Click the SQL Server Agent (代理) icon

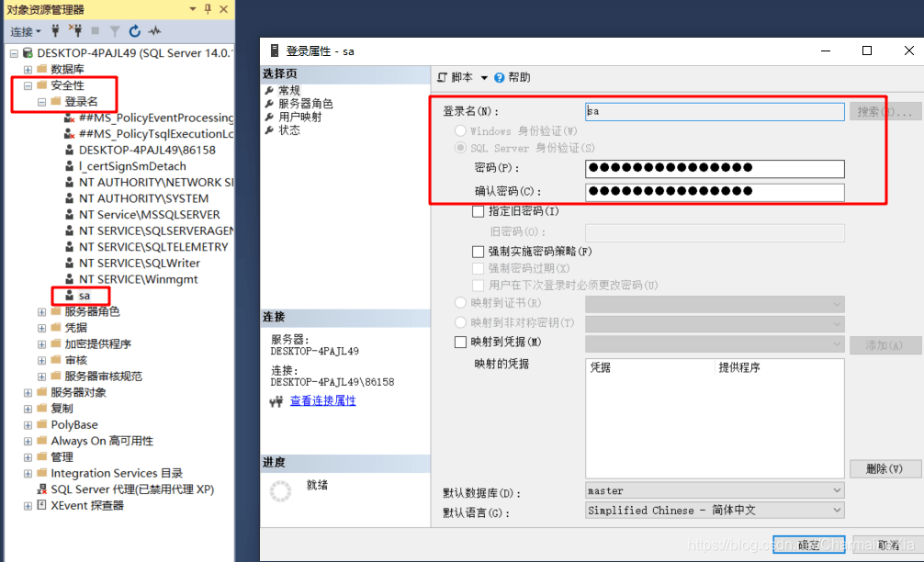[41, 489]
